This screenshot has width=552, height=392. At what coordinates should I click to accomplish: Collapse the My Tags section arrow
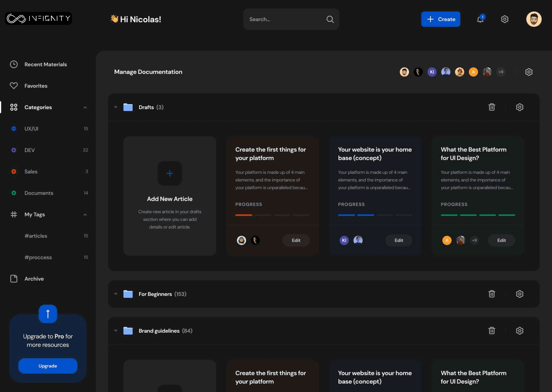click(x=85, y=215)
